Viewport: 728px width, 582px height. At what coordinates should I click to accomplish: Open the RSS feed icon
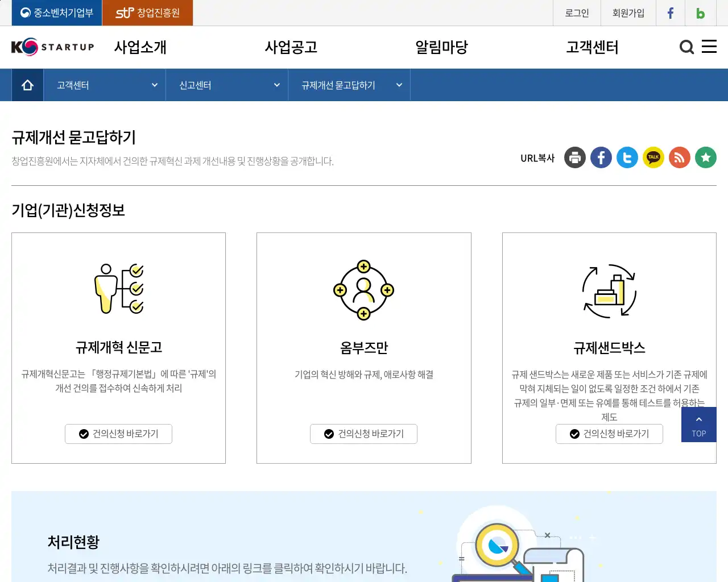tap(679, 157)
